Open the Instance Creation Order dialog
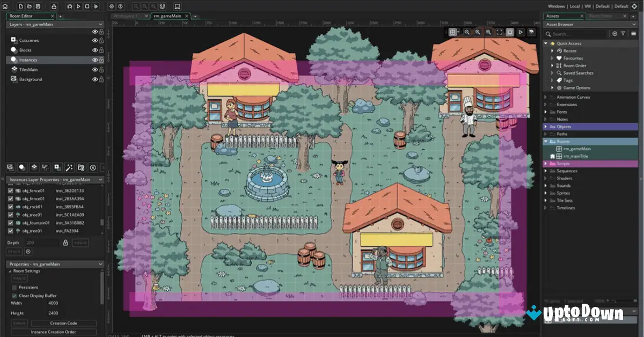This screenshot has height=337, width=644. (53, 332)
